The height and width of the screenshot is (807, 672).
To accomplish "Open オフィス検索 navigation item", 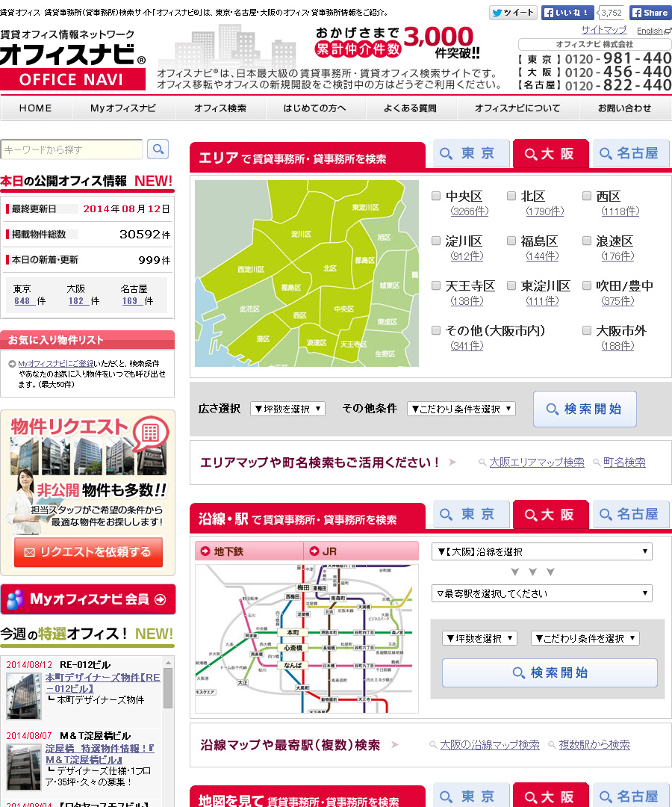I will tap(220, 108).
